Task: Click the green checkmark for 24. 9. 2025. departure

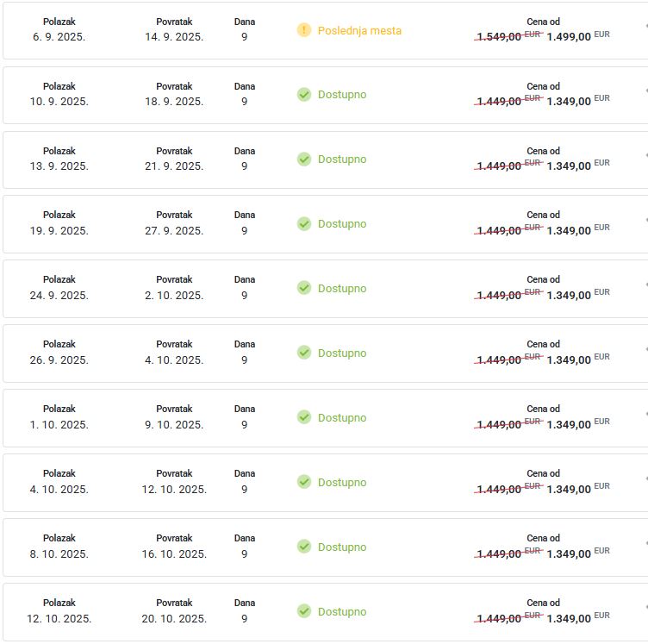Action: [x=303, y=288]
